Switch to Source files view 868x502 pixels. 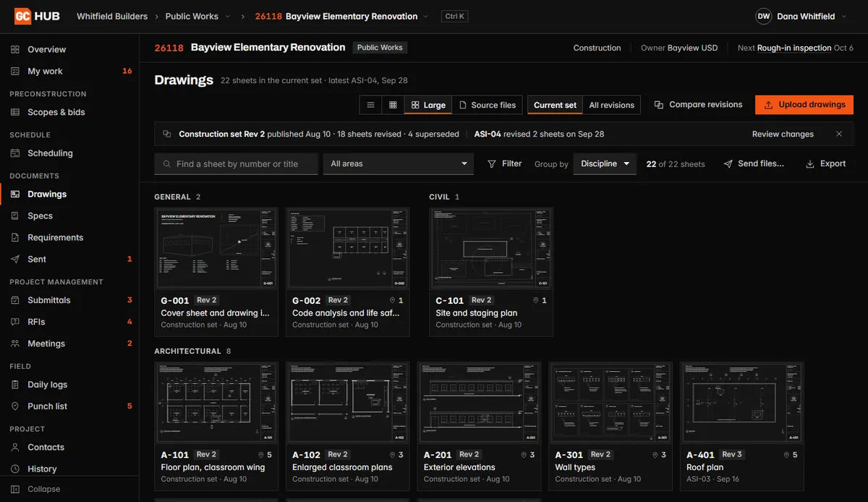click(488, 105)
